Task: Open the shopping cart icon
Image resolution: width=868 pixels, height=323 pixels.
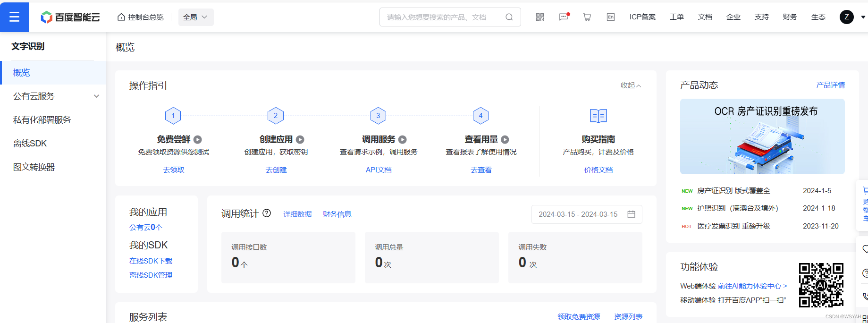Action: pyautogui.click(x=587, y=17)
